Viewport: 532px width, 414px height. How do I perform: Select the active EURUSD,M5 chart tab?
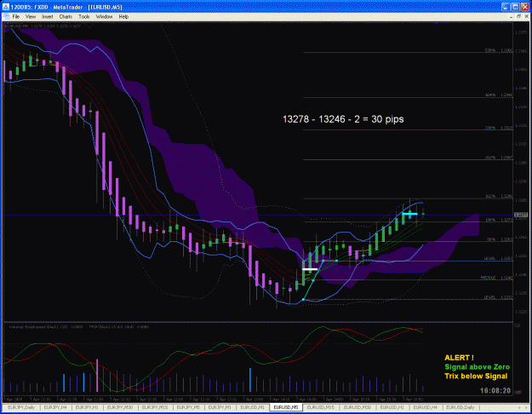coord(286,407)
